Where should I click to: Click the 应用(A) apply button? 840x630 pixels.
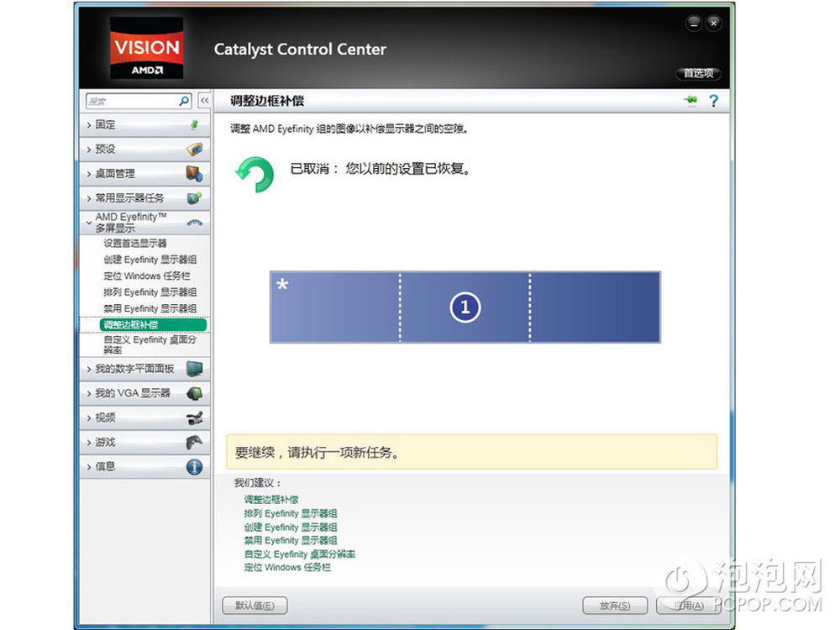pyautogui.click(x=689, y=606)
